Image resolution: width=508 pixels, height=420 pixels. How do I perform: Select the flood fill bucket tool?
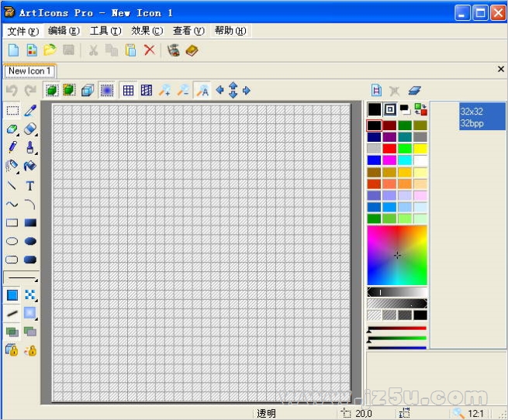(x=30, y=166)
